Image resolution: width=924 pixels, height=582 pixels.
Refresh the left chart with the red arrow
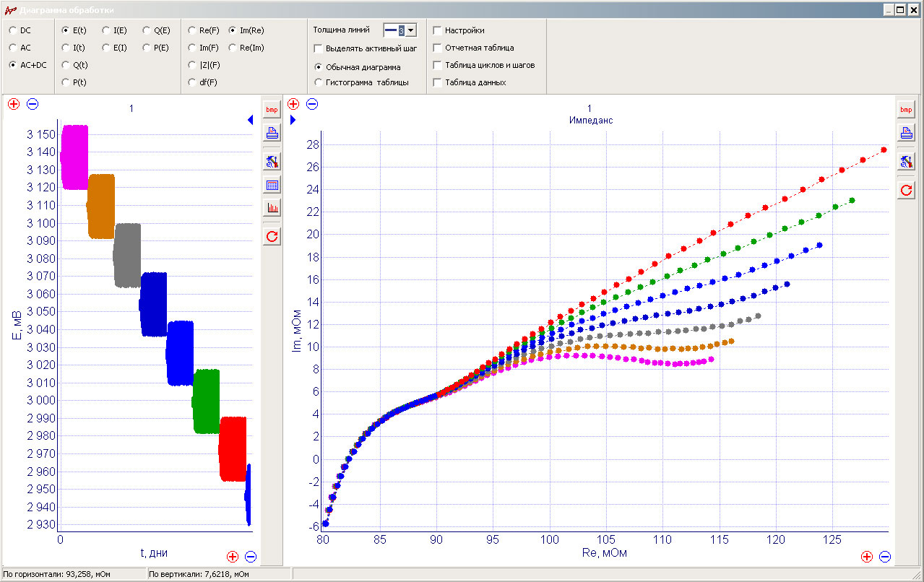point(272,236)
